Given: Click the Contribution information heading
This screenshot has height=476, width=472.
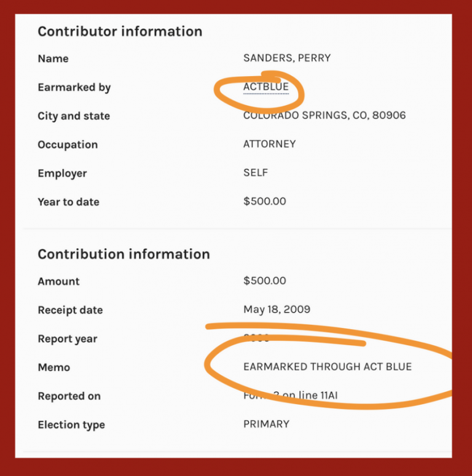Looking at the screenshot, I should click(124, 254).
